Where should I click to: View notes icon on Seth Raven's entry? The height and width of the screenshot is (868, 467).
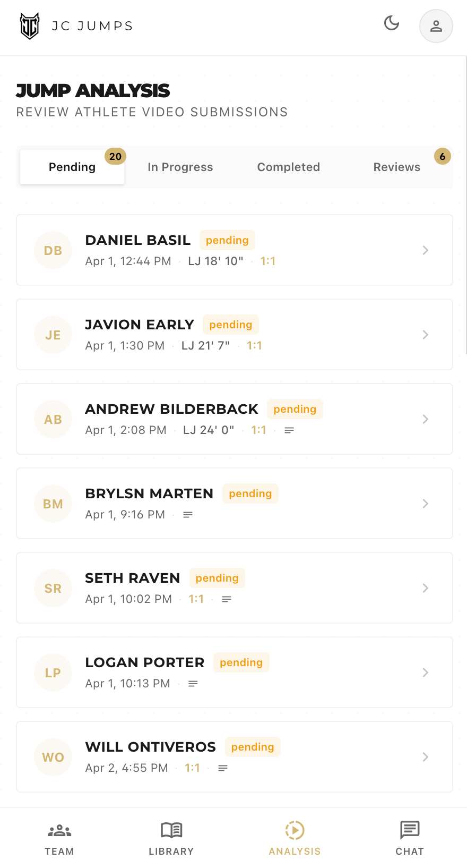(227, 599)
